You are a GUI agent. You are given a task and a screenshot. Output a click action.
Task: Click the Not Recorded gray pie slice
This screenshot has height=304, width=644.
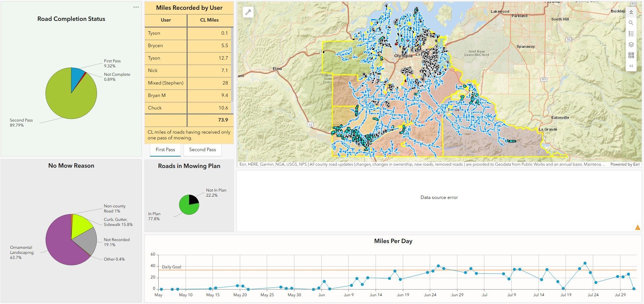point(86,242)
